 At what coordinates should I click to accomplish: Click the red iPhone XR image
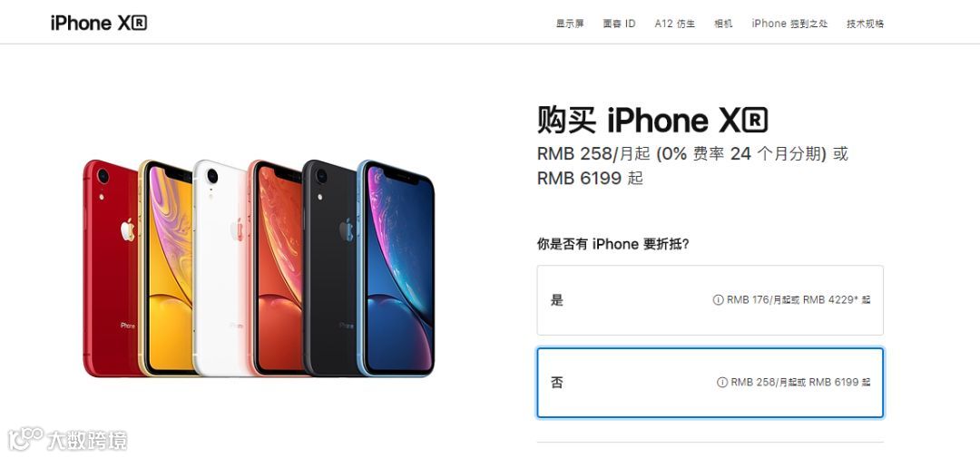pos(110,268)
